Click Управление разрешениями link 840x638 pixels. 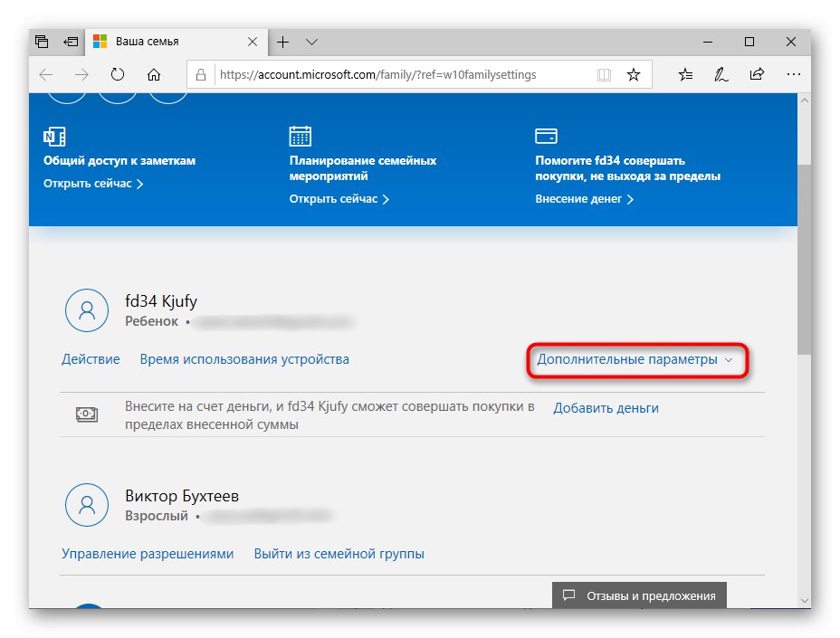click(148, 554)
